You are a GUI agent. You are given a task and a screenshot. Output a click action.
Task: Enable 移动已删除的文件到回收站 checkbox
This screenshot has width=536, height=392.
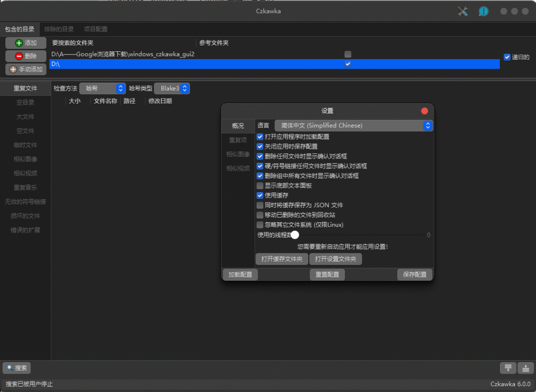coord(260,215)
